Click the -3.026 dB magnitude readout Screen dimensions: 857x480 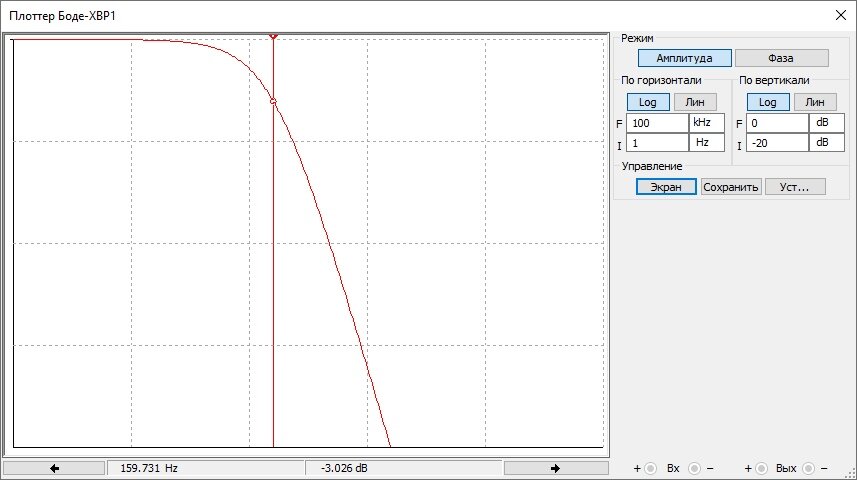click(344, 468)
